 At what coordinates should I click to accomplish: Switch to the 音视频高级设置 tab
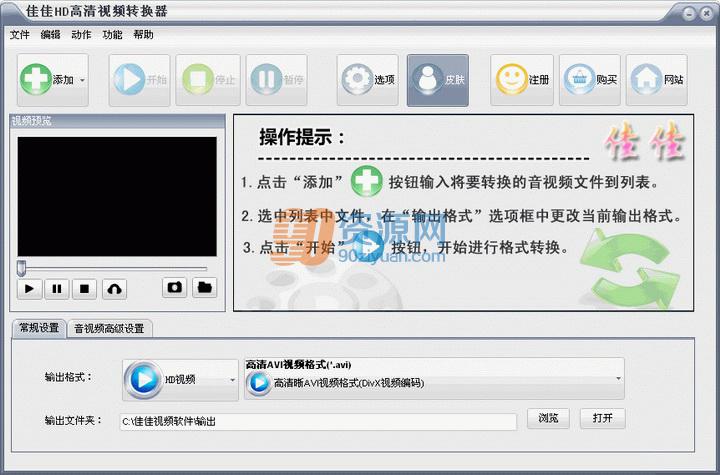(109, 328)
